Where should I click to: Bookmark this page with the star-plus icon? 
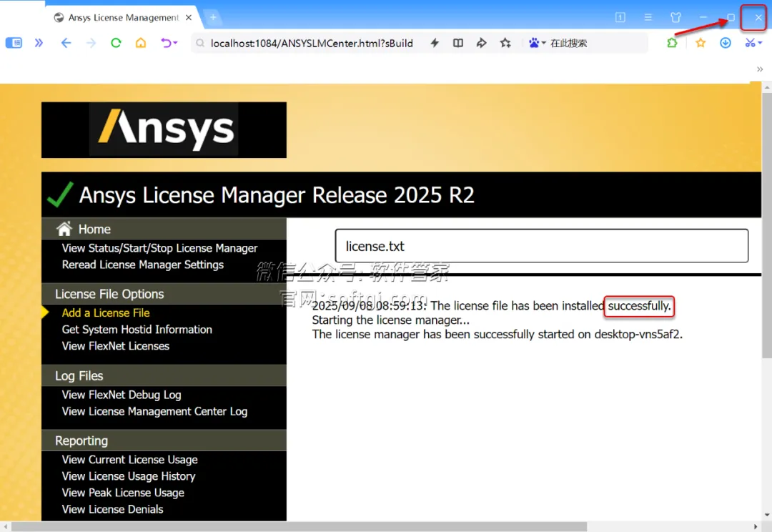point(505,43)
